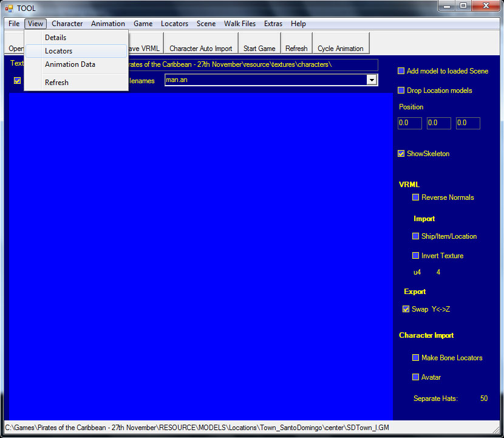
Task: Click the TOOL application icon in title bar
Action: click(9, 8)
